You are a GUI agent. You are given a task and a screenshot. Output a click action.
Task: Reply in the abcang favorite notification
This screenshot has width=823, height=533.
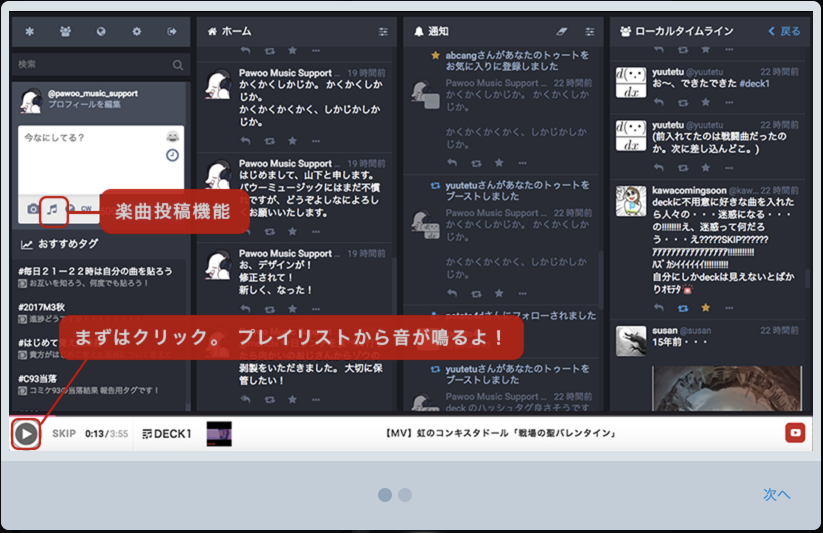451,163
